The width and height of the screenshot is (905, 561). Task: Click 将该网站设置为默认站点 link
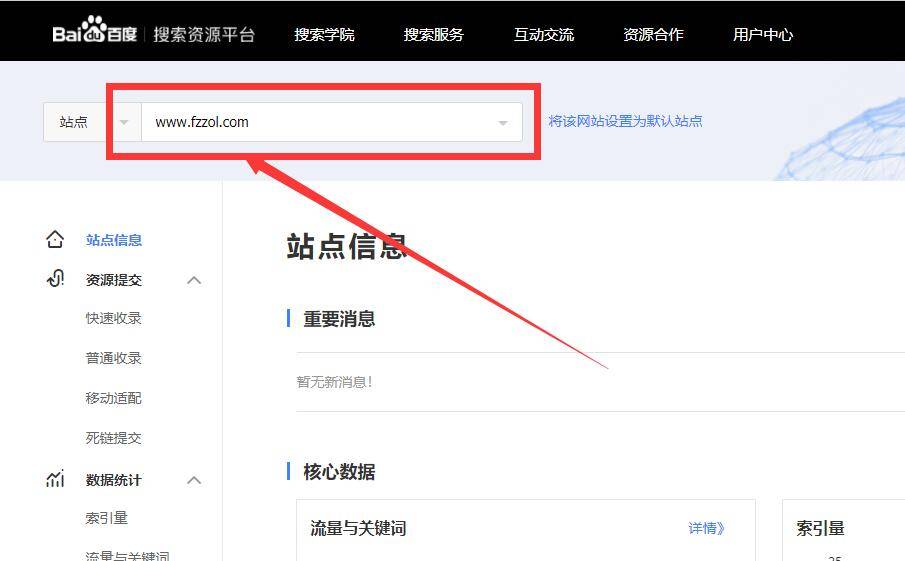point(625,121)
